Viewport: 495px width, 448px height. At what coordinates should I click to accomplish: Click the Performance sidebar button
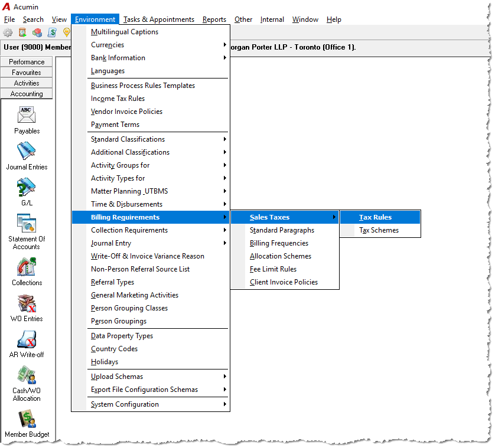click(x=27, y=62)
